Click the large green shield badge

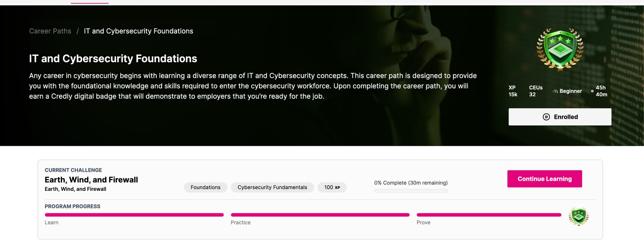click(560, 49)
